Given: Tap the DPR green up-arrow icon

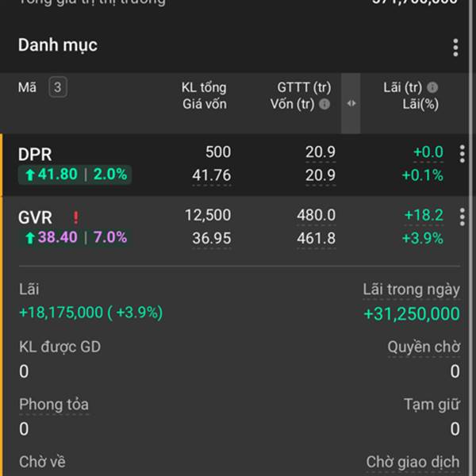Looking at the screenshot, I should 30,175.
